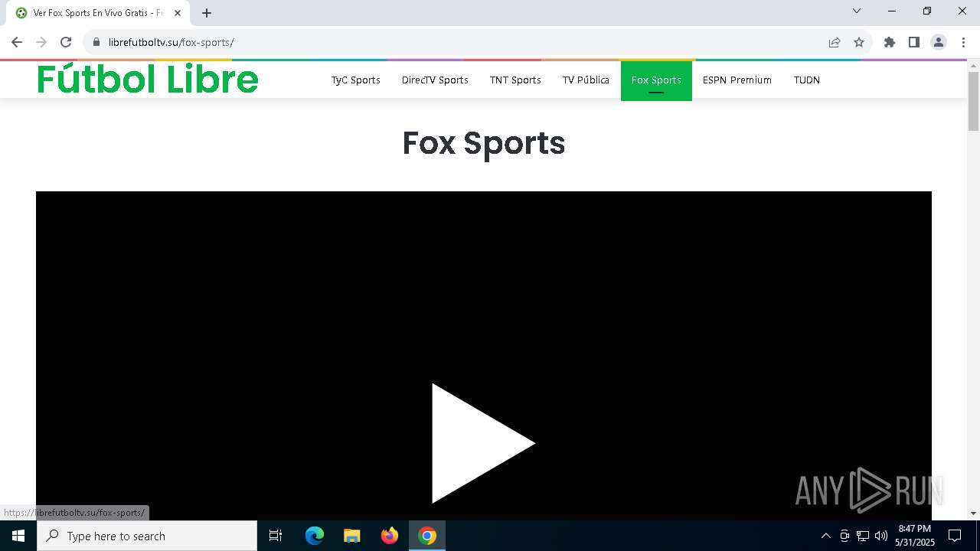The height and width of the screenshot is (551, 980).
Task: Minimize the Chrome window
Action: pyautogui.click(x=892, y=11)
